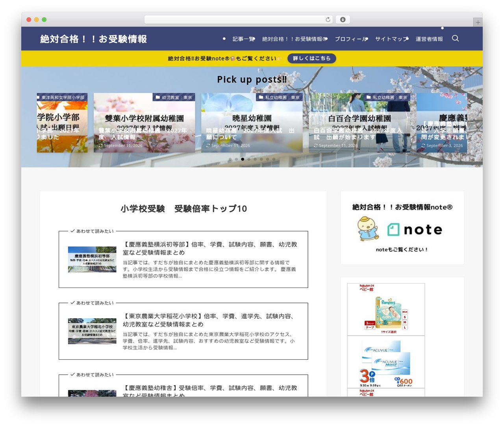Image resolution: width=504 pixels, height=427 pixels.
Task: Click the 慶應義塾横浜初等部 article excerpt text
Action: (210, 269)
